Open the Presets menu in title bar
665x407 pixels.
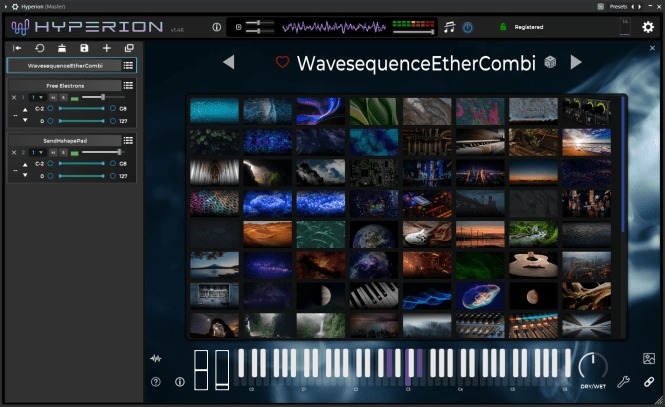tap(622, 5)
